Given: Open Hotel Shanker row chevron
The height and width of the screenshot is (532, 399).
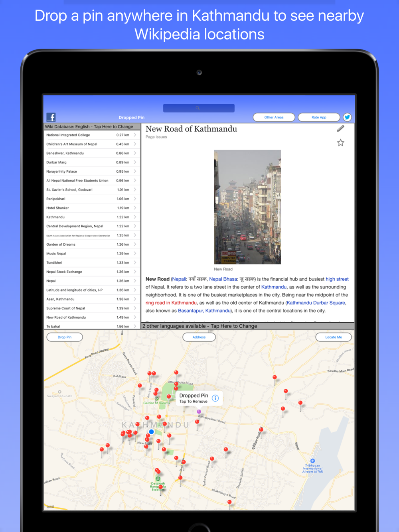Looking at the screenshot, I should 135,208.
